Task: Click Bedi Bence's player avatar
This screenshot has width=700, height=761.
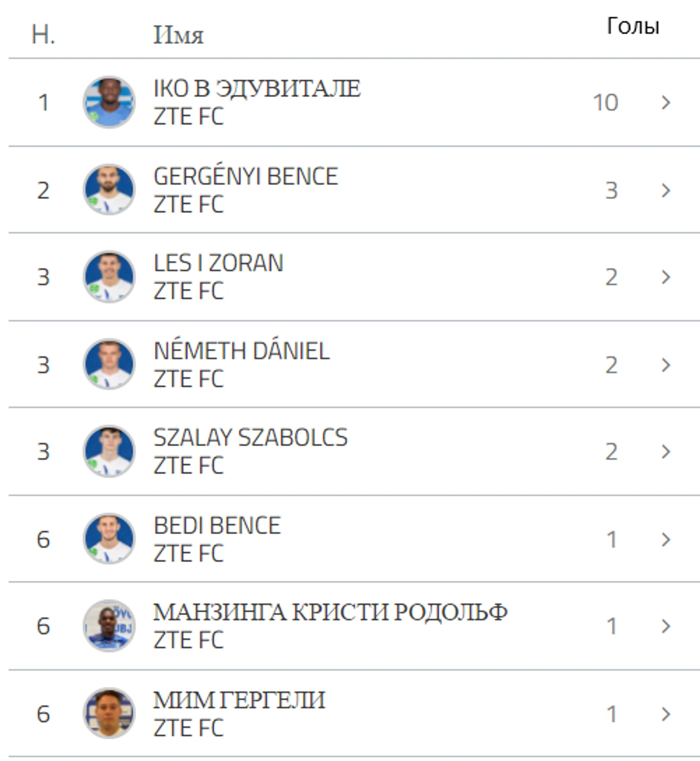Action: tap(109, 539)
